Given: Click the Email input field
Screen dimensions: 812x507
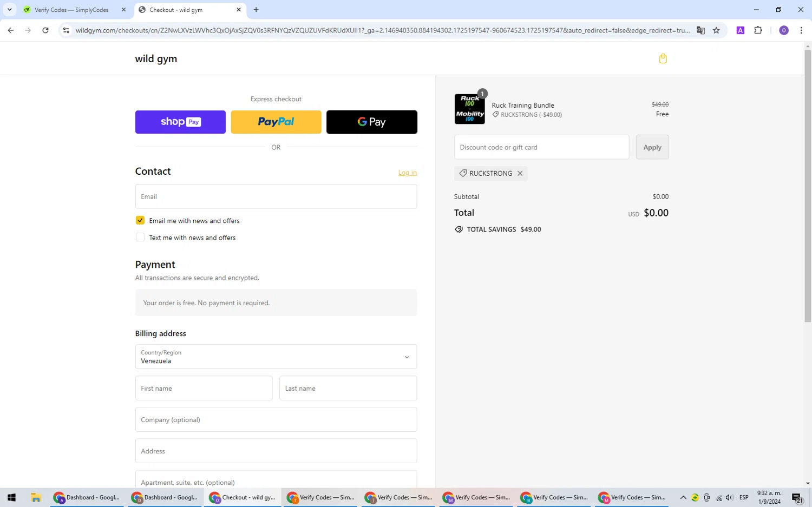Looking at the screenshot, I should coord(276,196).
